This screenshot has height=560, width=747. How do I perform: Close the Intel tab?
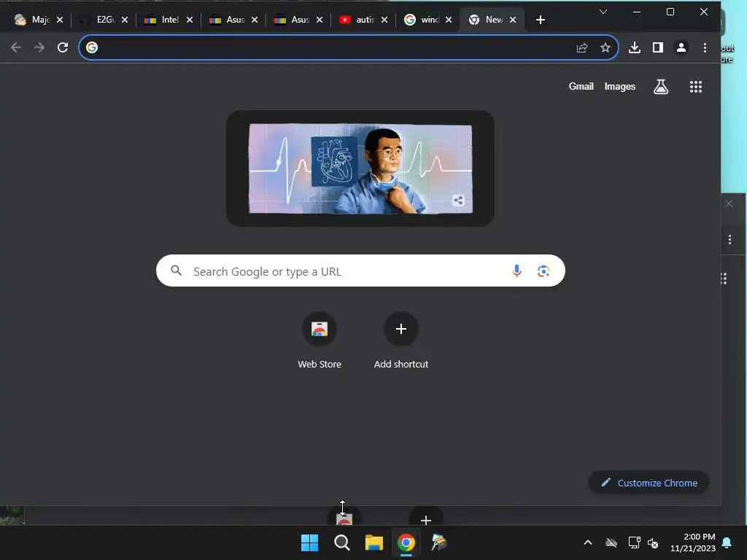click(x=190, y=20)
